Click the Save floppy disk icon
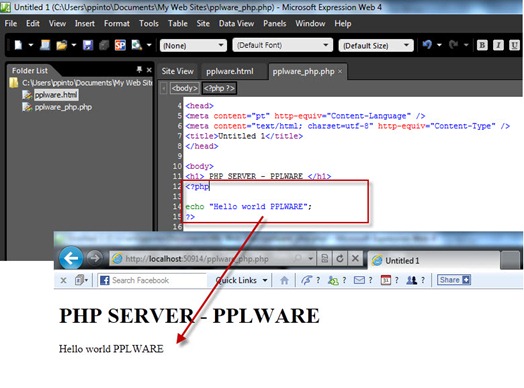Image resolution: width=524 pixels, height=388 pixels. tap(88, 45)
